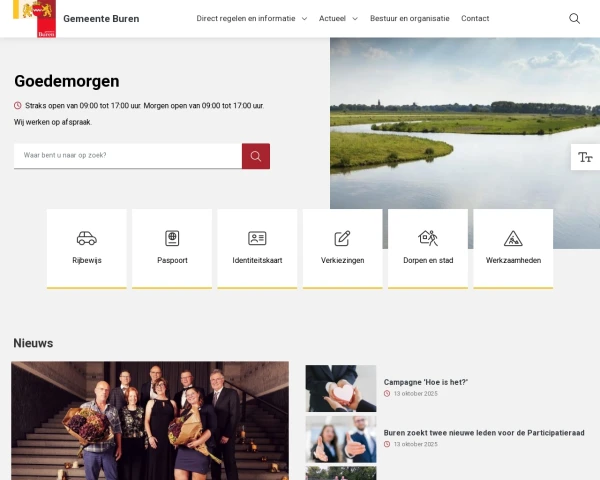600x480 pixels.
Task: Expand the Direct regelen en informatie chevron
Action: point(304,19)
